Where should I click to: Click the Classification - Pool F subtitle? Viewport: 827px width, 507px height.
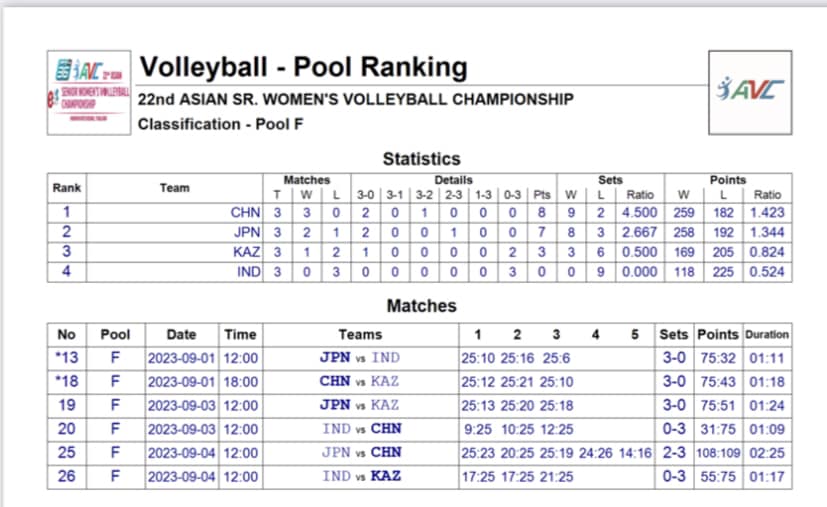pyautogui.click(x=220, y=125)
